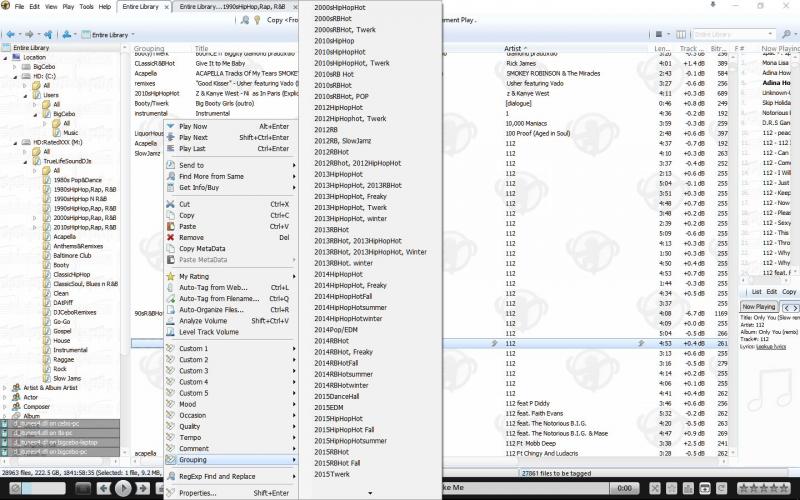Click the Paste clipboard icon
Screen dimensions: 800x500
[170, 227]
